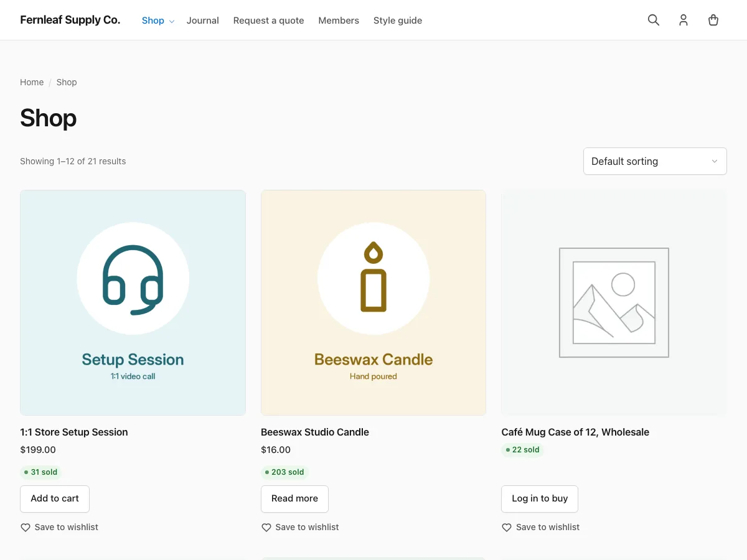The width and height of the screenshot is (747, 560).
Task: Open the Style guide menu item
Action: pyautogui.click(x=398, y=21)
